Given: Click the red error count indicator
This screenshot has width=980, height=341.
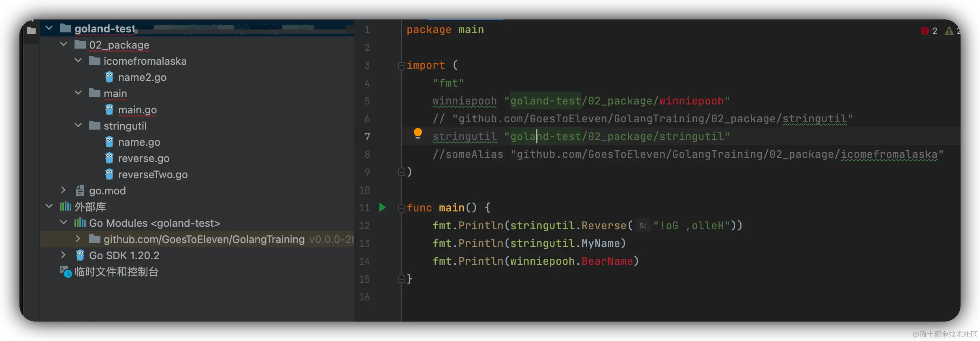Looking at the screenshot, I should tap(929, 31).
